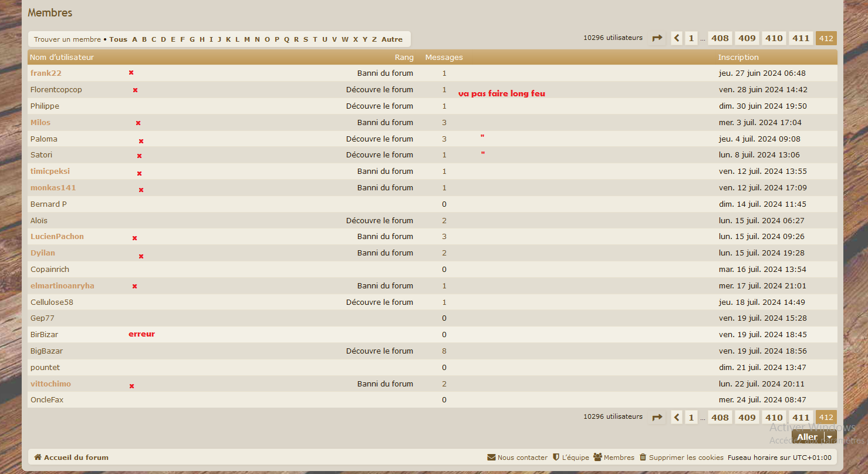Viewport: 868px width, 474px height.
Task: Open Dyilan's profile link
Action: point(43,253)
